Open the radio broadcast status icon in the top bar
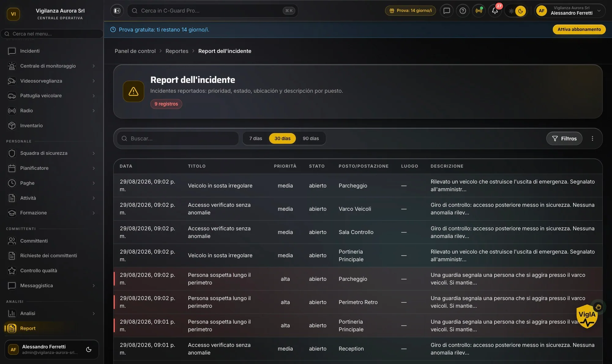Screen dimensions: 612x364 [x=479, y=11]
